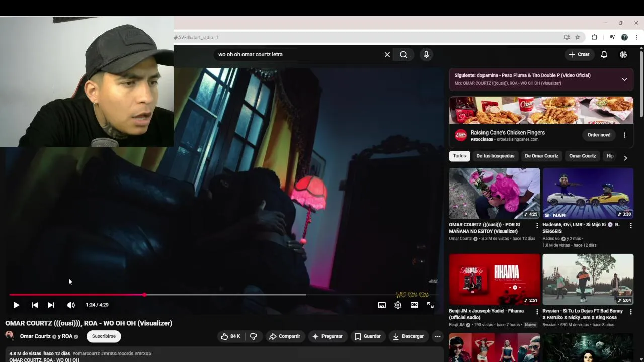Open options for Raising Cane's ad
This screenshot has width=644, height=362.
click(624, 135)
